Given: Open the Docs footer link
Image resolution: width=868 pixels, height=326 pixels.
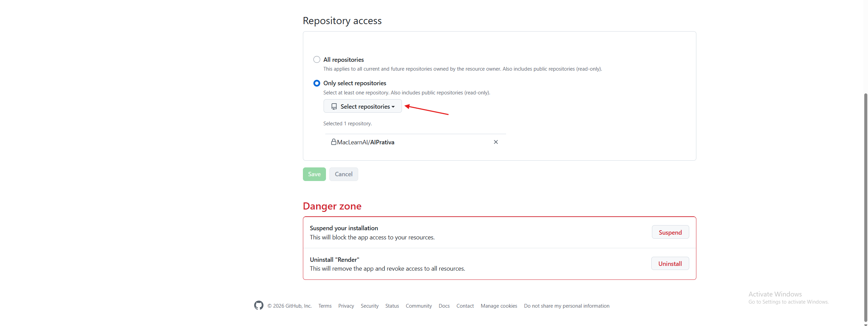Looking at the screenshot, I should pos(444,306).
